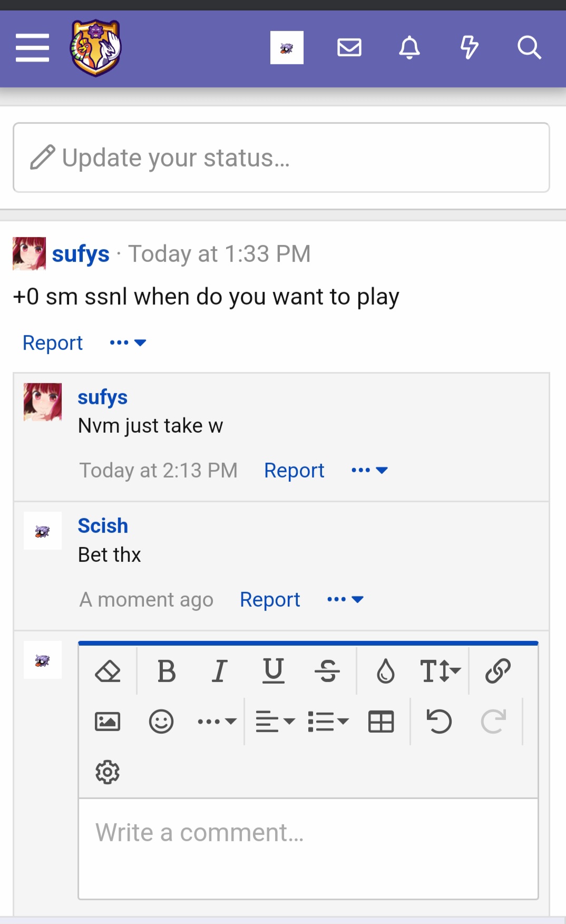Expand the text alignment dropdown
This screenshot has height=924, width=566.
[275, 722]
